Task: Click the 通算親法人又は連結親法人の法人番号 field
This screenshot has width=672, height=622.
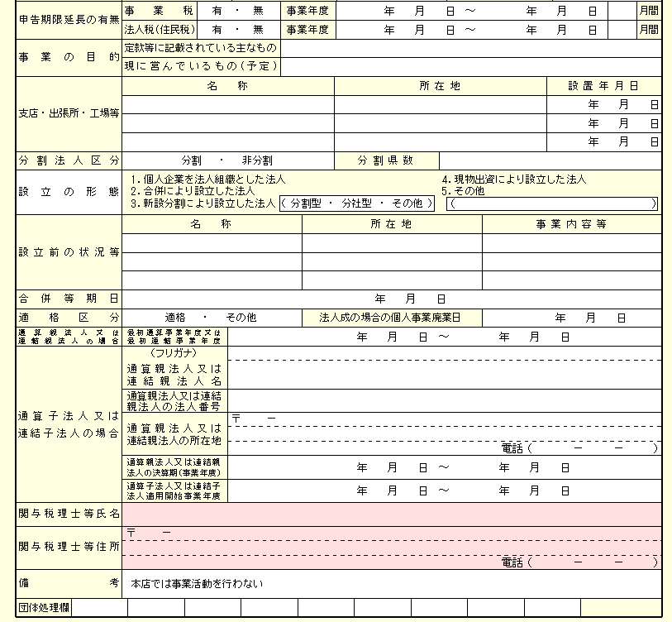Action: pyautogui.click(x=445, y=400)
